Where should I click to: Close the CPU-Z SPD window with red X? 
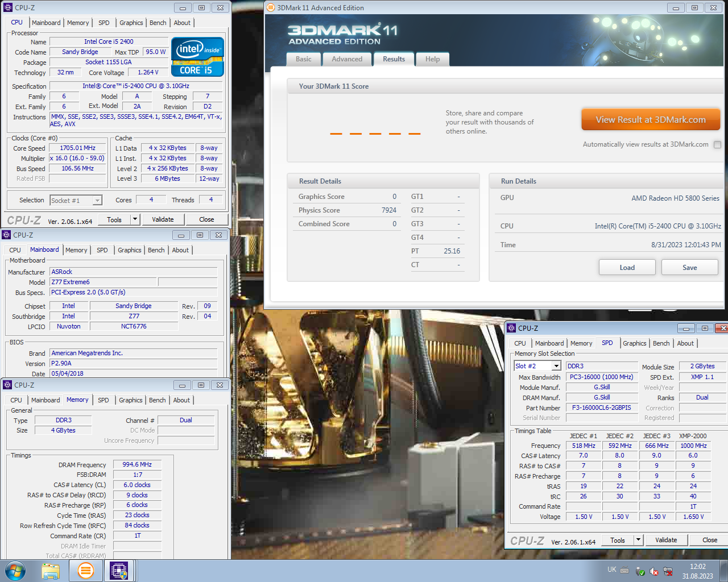(x=722, y=328)
